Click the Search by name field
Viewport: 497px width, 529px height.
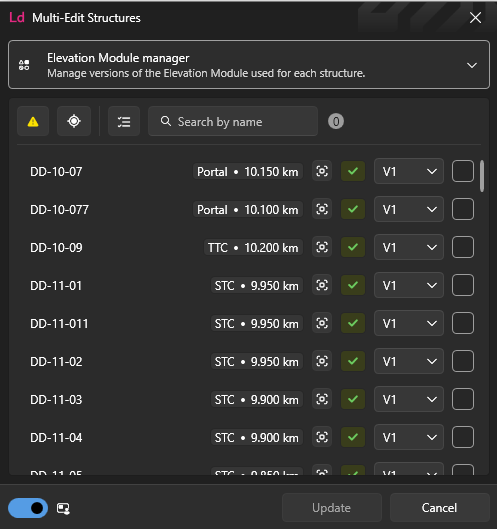[x=233, y=121]
